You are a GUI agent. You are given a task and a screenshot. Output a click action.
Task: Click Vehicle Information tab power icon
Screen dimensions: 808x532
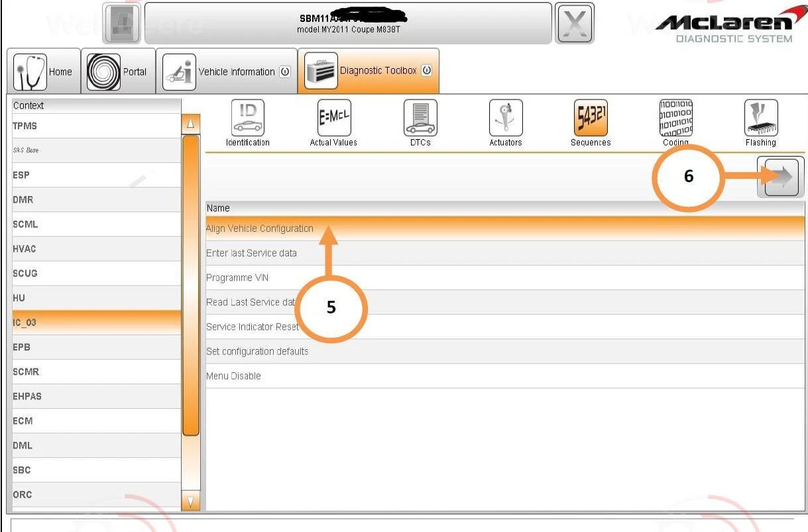tap(285, 72)
